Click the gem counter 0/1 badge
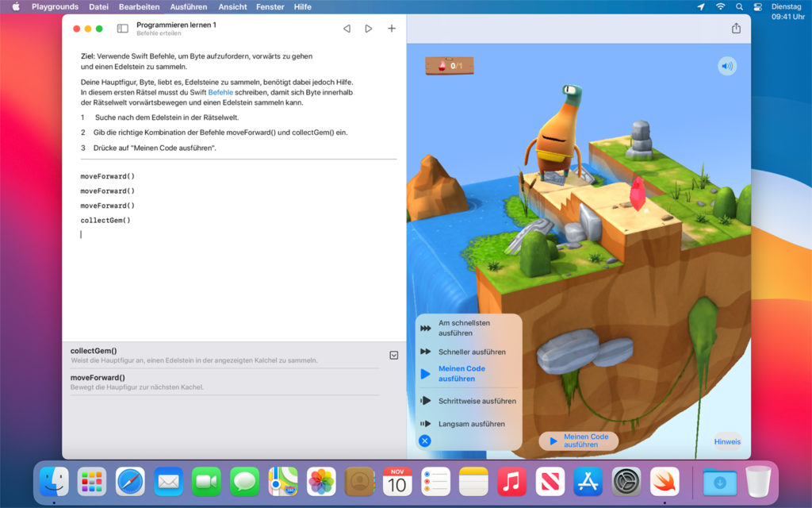This screenshot has height=508, width=812. tap(450, 66)
